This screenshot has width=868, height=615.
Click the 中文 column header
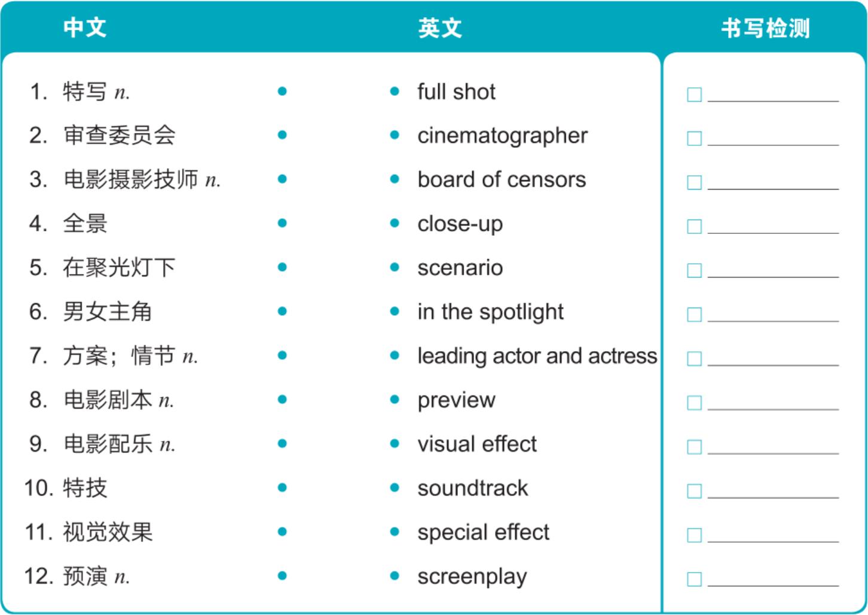(x=85, y=28)
